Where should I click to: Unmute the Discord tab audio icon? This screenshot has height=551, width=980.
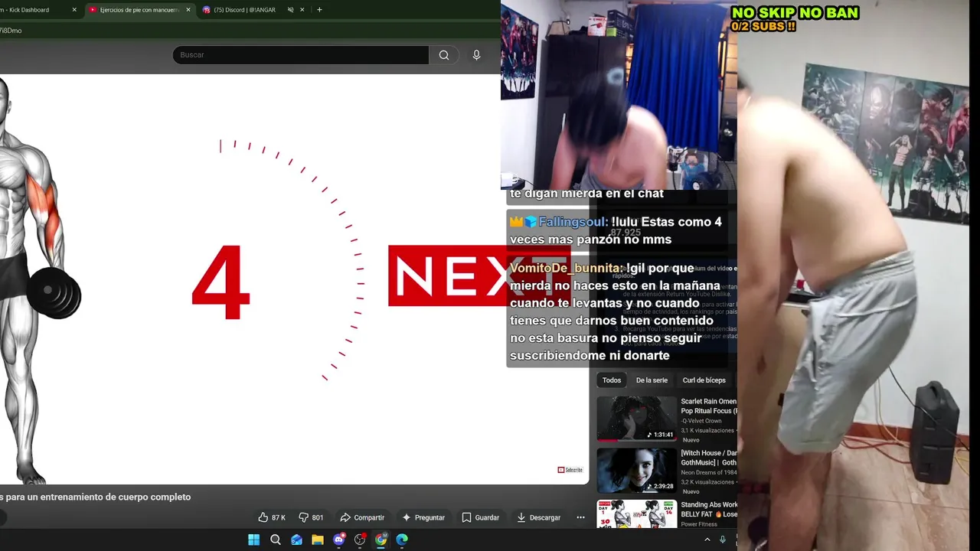291,10
